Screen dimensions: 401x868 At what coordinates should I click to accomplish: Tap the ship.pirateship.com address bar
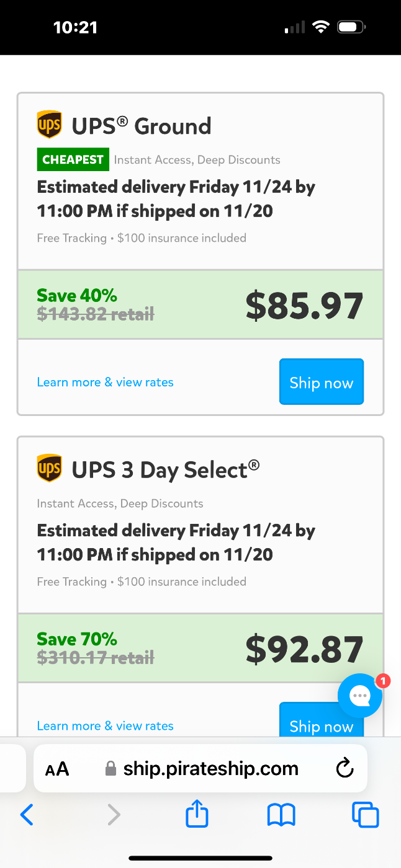pyautogui.click(x=210, y=769)
